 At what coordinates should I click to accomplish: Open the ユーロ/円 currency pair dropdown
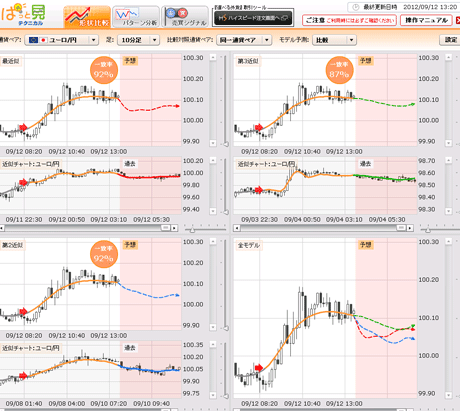pos(62,40)
